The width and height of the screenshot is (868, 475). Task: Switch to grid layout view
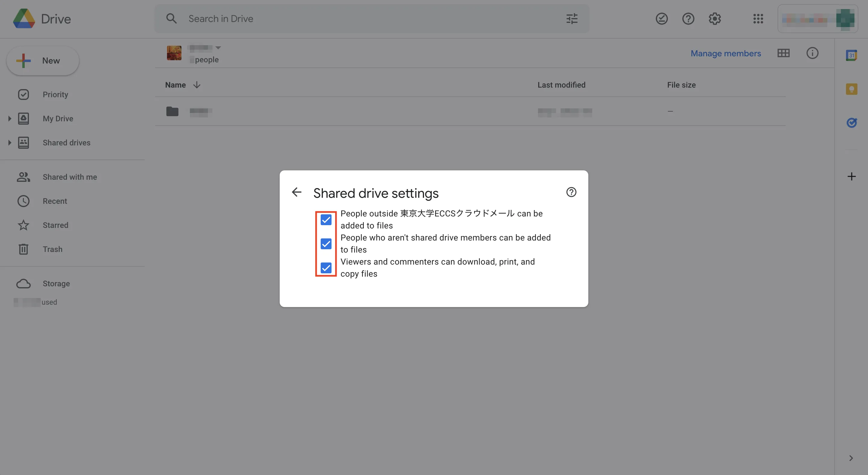(x=783, y=53)
